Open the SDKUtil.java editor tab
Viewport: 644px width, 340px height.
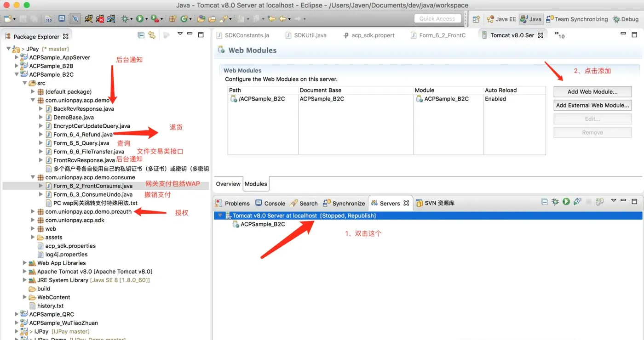[x=306, y=35]
